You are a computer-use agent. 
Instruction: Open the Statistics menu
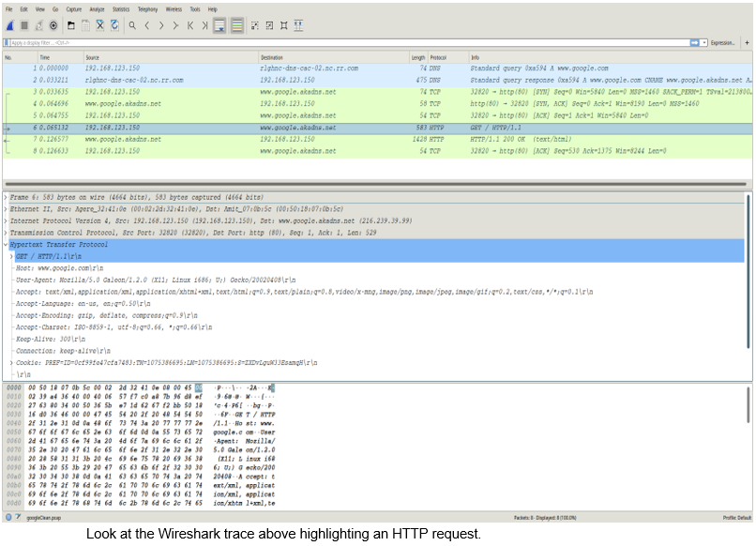pos(121,9)
